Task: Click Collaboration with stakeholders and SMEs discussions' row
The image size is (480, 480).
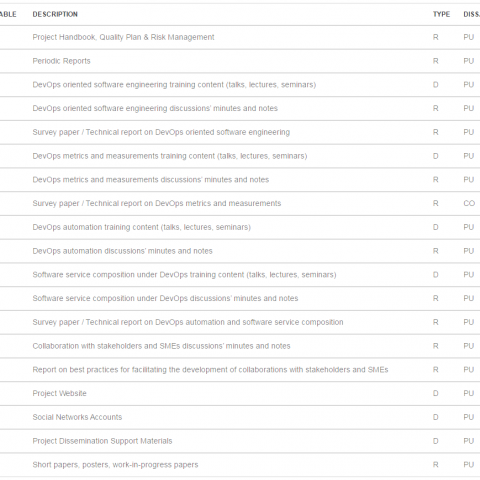Action: click(240, 346)
